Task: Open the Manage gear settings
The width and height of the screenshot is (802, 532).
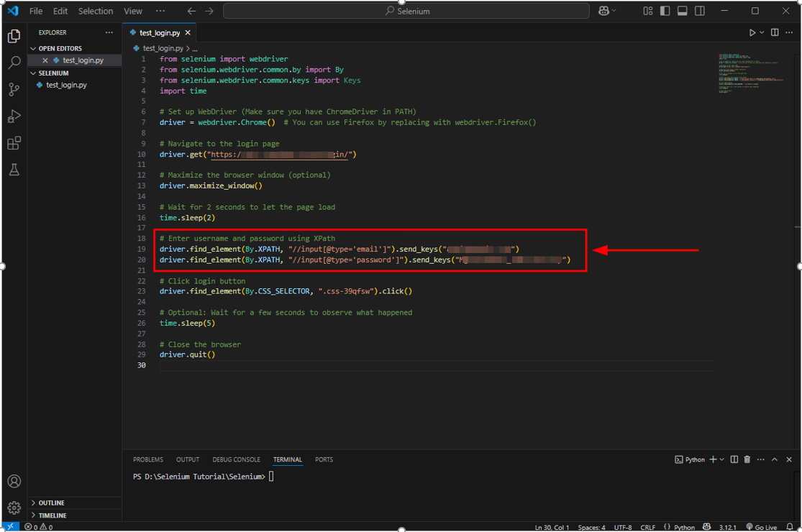Action: tap(14, 508)
